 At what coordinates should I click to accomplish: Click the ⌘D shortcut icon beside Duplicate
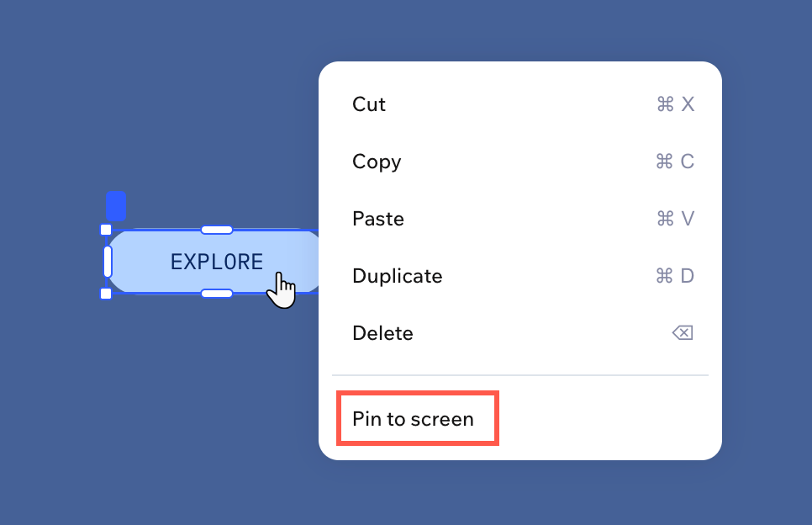coord(675,275)
